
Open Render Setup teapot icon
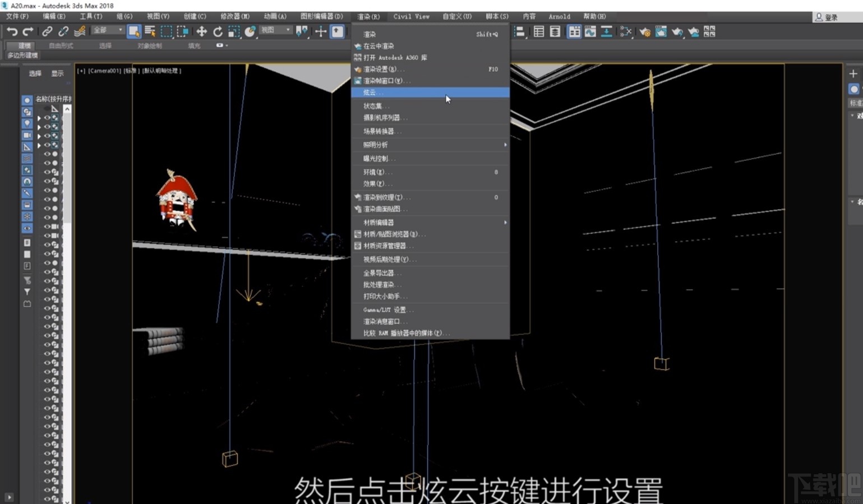(x=645, y=32)
